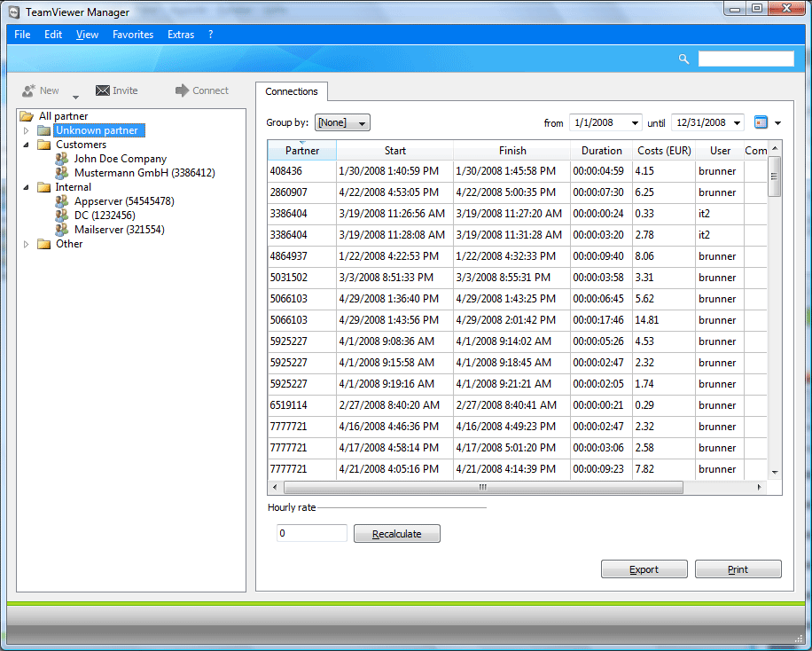
Task: Click the Connect arrow icon
Action: pyautogui.click(x=182, y=90)
